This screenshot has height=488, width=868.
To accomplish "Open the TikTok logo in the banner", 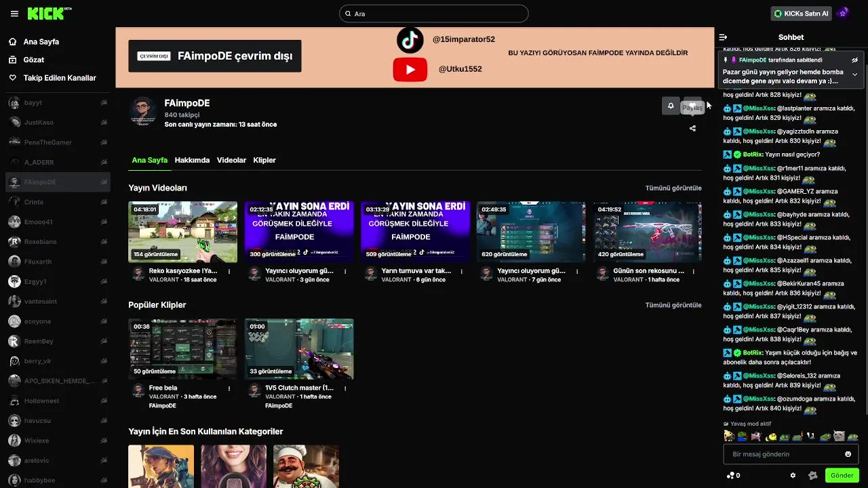I will (x=410, y=40).
